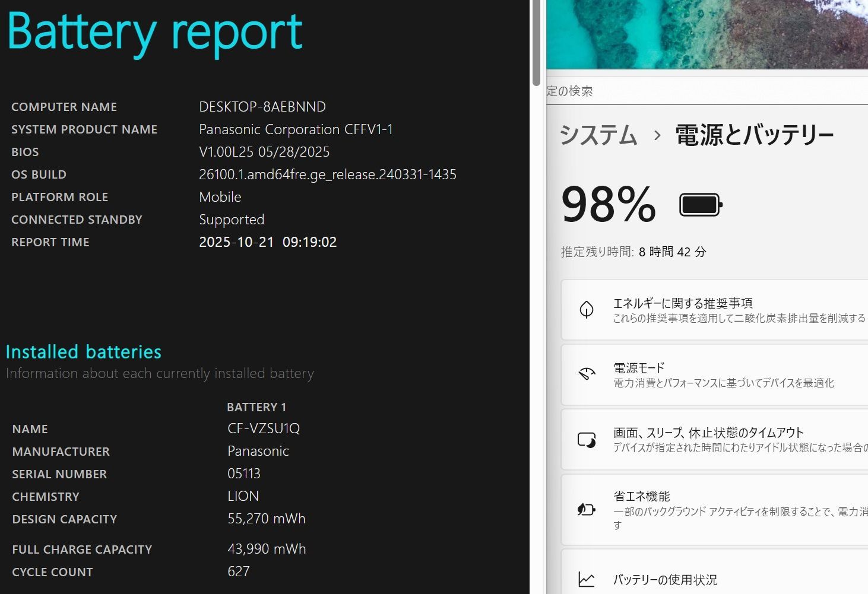Click the cycle count value 627
This screenshot has height=594, width=868.
(x=239, y=571)
